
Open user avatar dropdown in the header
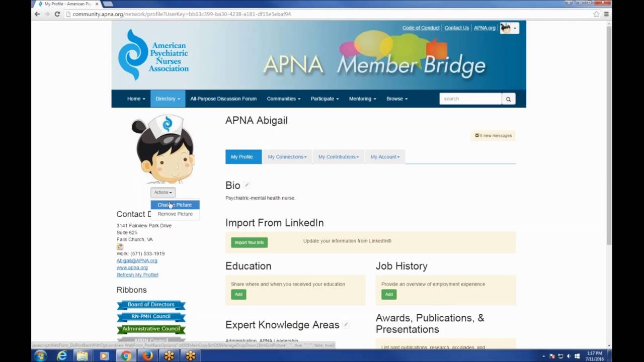click(x=509, y=28)
